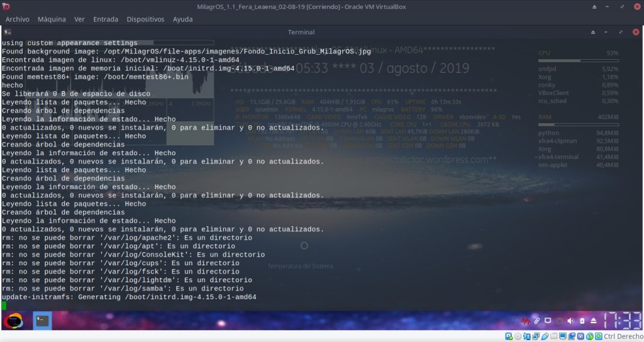
Task: Open the Ayuda menu
Action: [183, 19]
